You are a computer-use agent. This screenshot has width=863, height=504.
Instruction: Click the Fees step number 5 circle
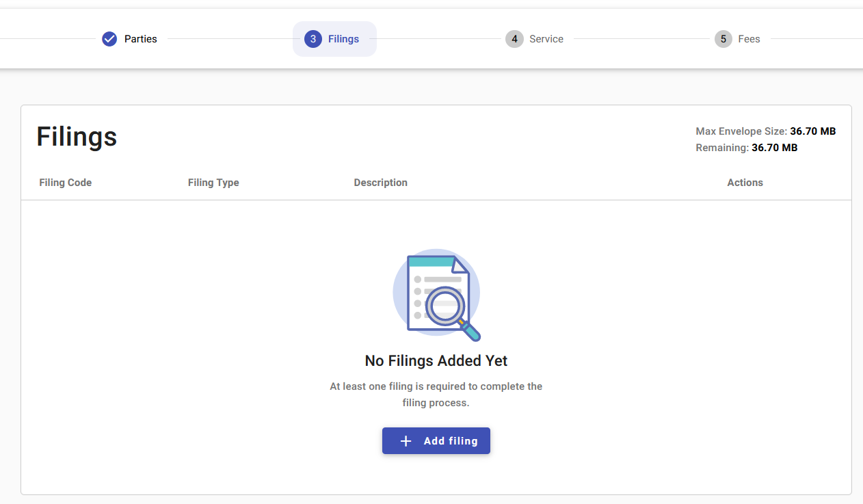[x=723, y=39]
